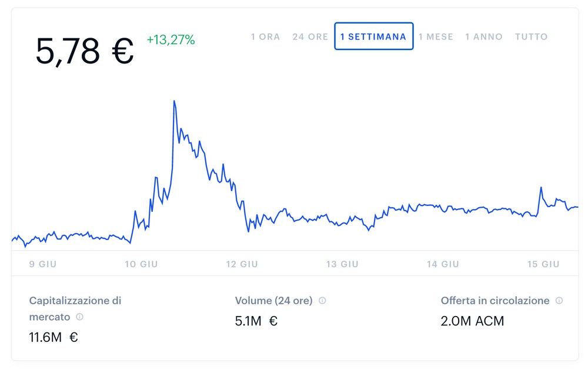Select the 24 ORE time range

tap(310, 37)
